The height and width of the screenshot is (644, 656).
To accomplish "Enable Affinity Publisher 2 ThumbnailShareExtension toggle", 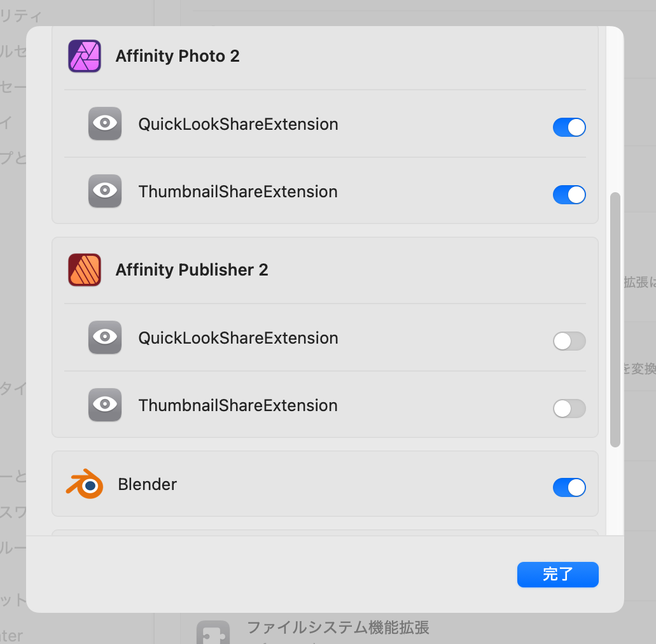I will pos(569,409).
